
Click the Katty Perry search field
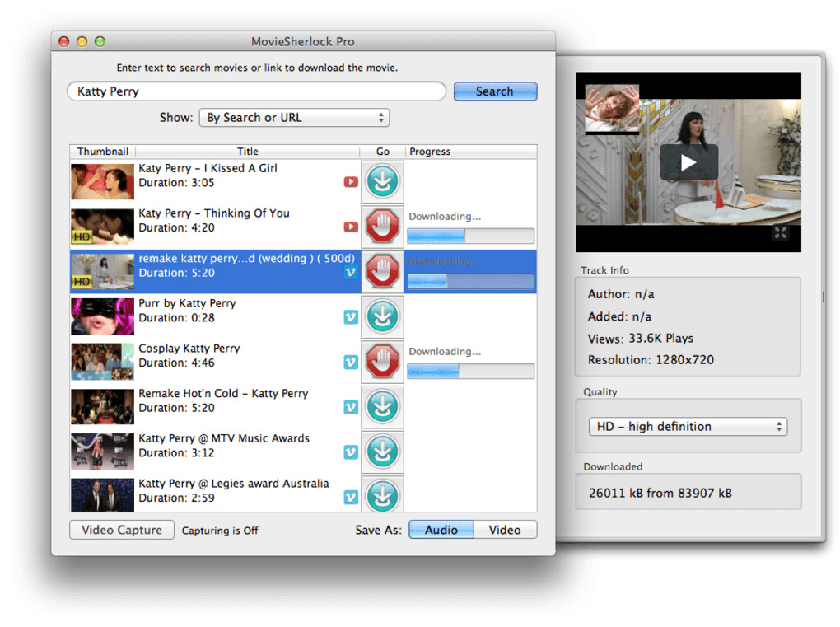click(256, 91)
